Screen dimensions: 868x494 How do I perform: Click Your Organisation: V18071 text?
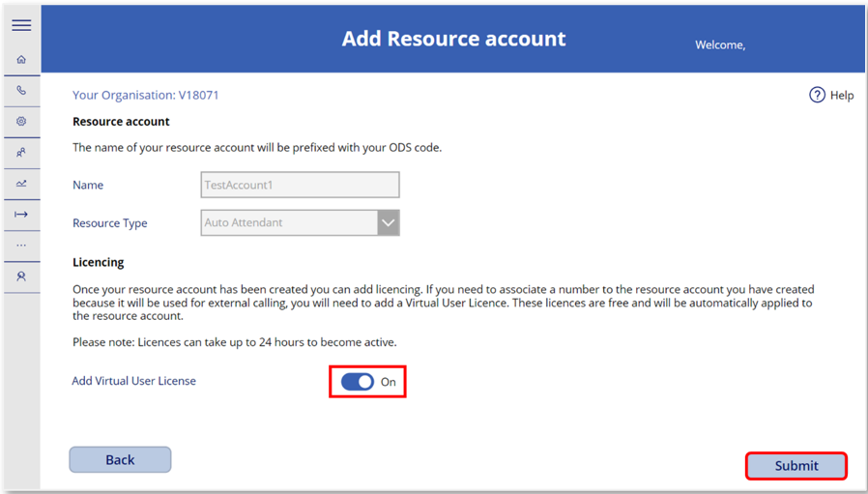coord(146,96)
